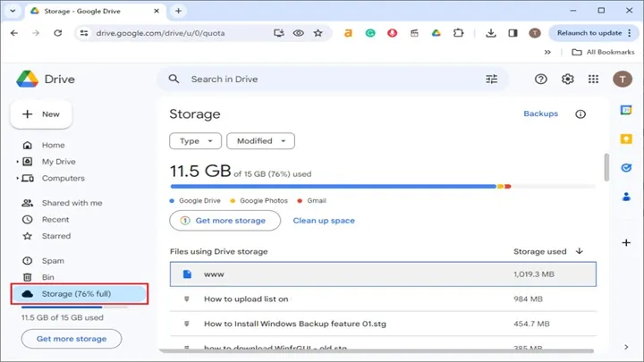Click Get add-ons plus icon
644x362 pixels.
click(x=626, y=242)
